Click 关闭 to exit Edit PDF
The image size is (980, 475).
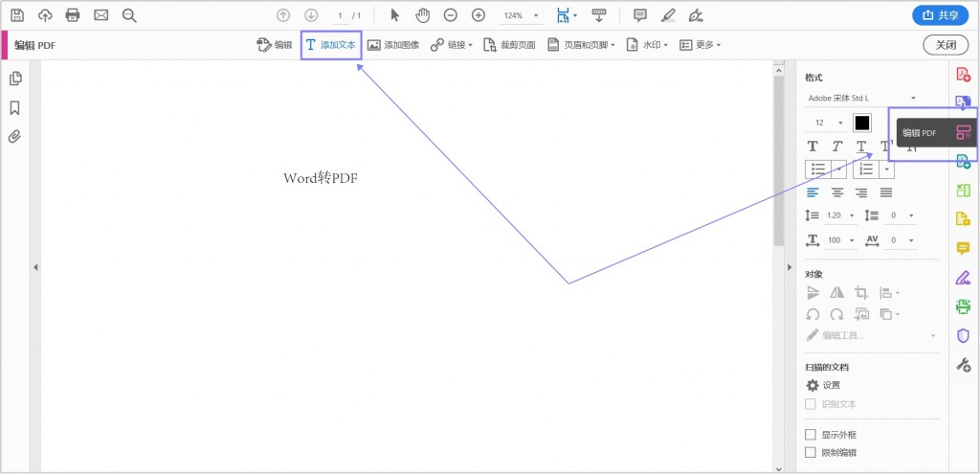(x=946, y=45)
